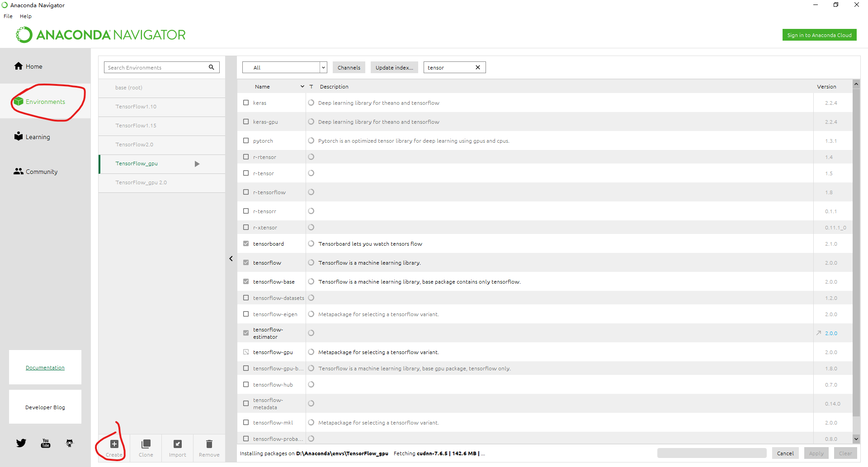Open the Documentation link

[x=45, y=367]
